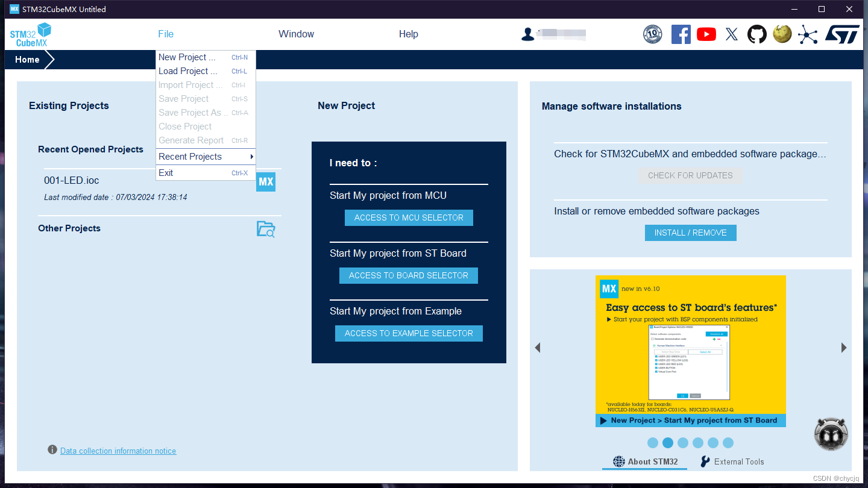Image resolution: width=868 pixels, height=488 pixels.
Task: Open the ST community network icon
Action: 808,34
